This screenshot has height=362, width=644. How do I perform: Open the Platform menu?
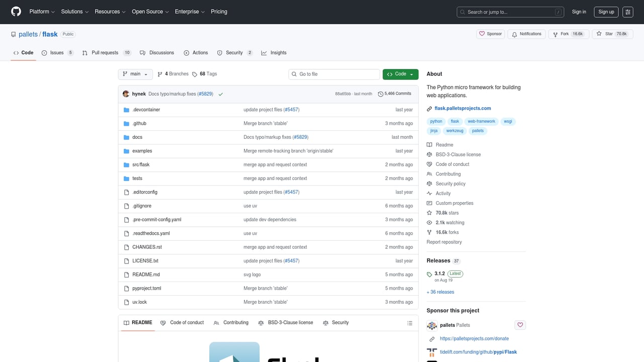coord(41,12)
